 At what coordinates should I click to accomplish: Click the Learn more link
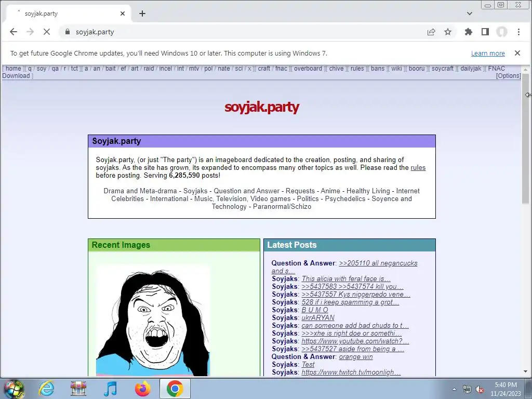488,54
